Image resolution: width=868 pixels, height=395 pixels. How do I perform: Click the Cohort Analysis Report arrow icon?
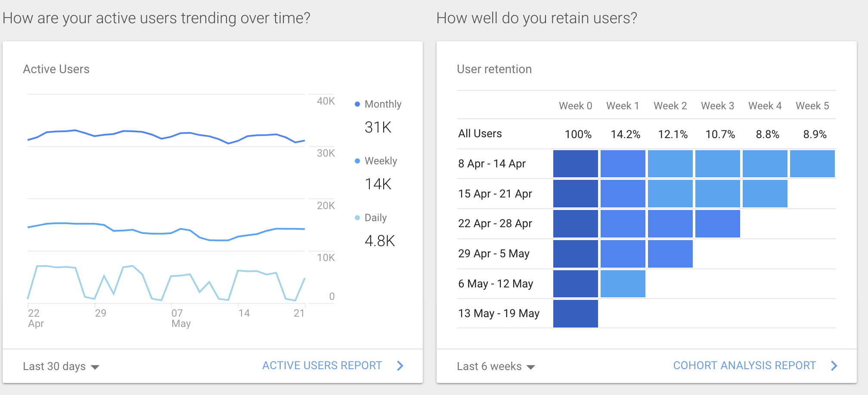pos(834,366)
